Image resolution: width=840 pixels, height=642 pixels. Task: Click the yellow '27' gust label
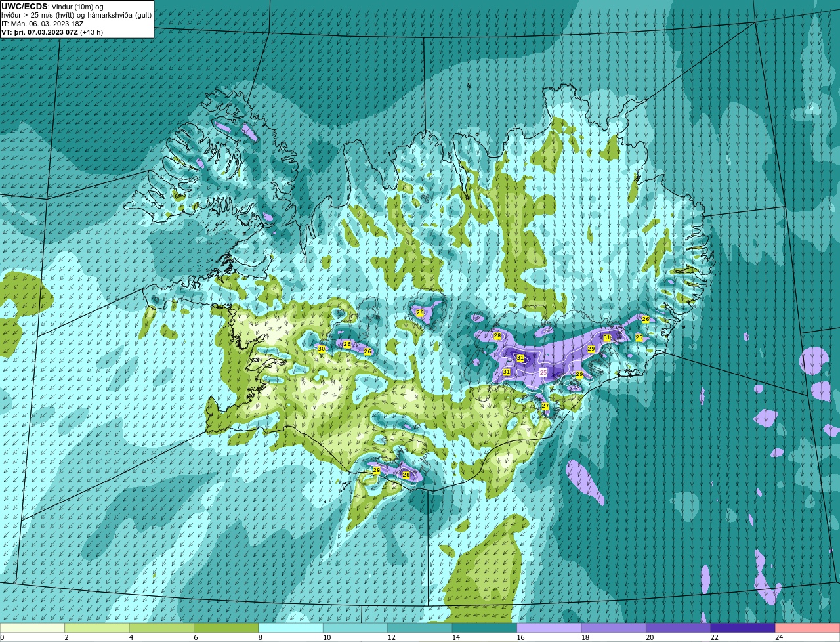pyautogui.click(x=545, y=406)
